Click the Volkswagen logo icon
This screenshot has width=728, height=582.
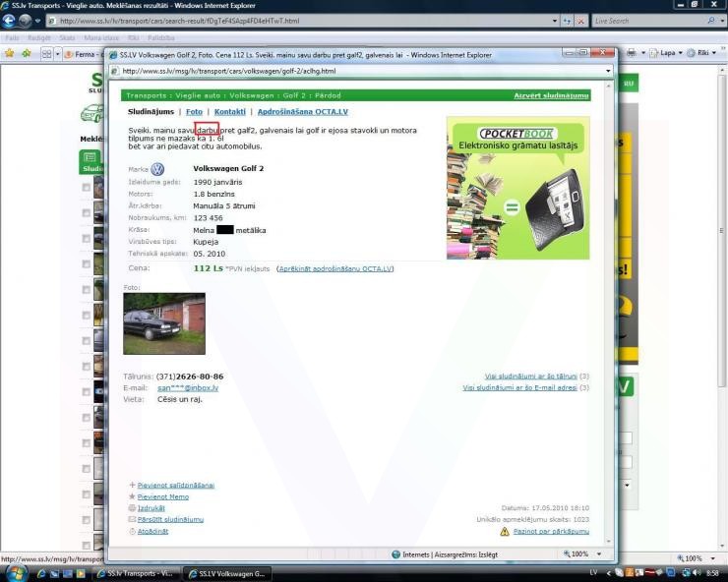[158, 169]
